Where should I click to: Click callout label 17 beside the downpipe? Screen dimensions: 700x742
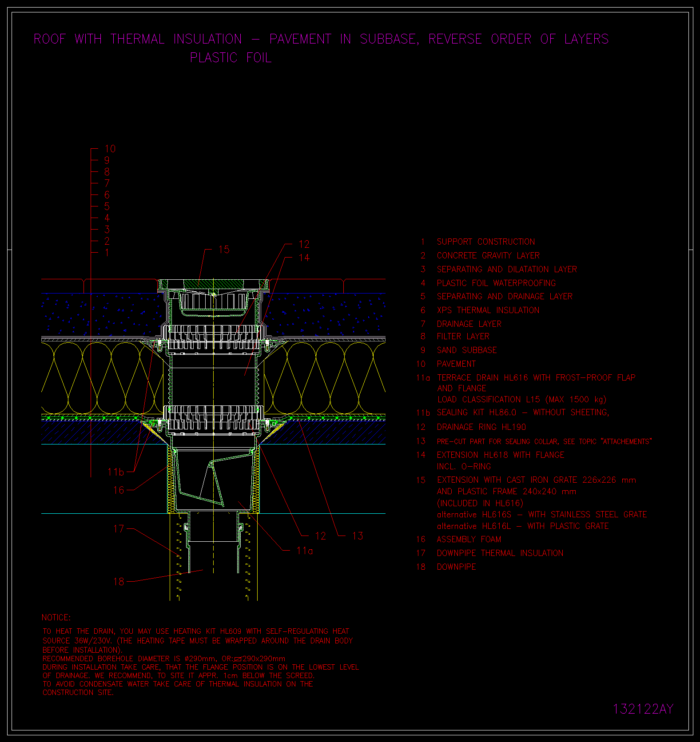(x=119, y=529)
